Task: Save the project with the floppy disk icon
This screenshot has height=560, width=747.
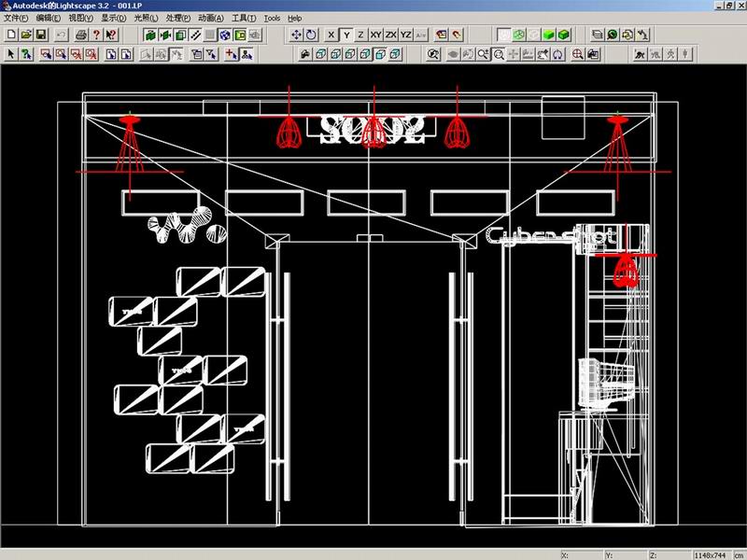Action: click(41, 35)
